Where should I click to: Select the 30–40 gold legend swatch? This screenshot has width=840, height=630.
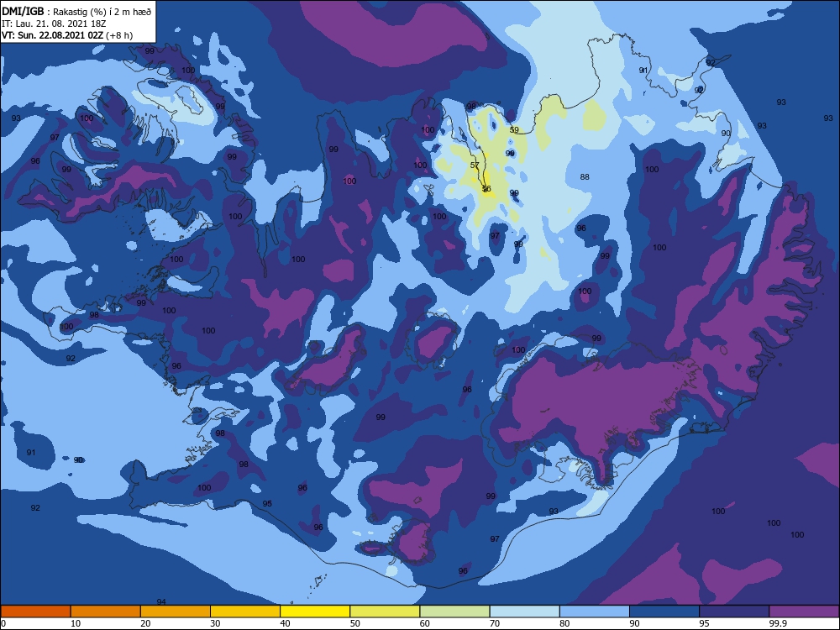tap(245, 612)
